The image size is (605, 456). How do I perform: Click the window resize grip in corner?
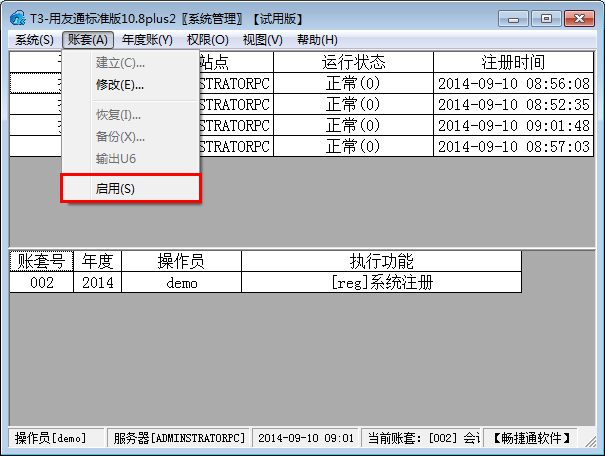pyautogui.click(x=590, y=442)
